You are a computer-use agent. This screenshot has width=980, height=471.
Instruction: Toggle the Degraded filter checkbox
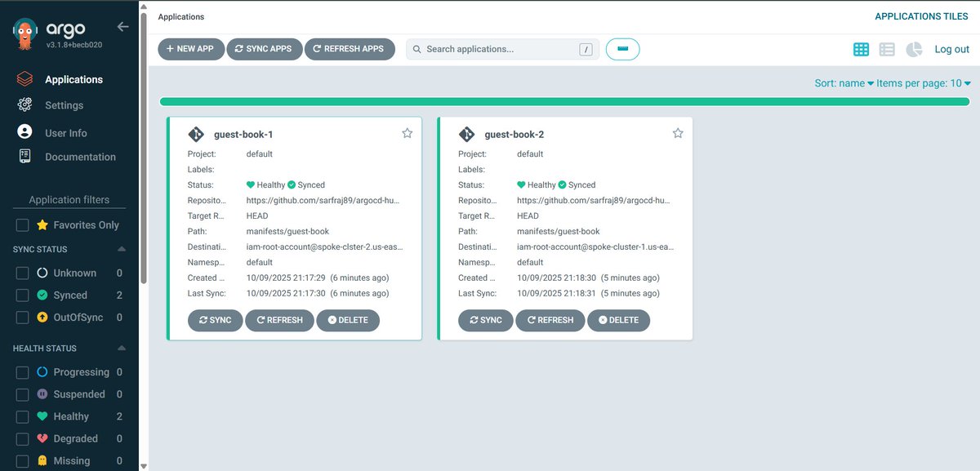pyautogui.click(x=23, y=438)
